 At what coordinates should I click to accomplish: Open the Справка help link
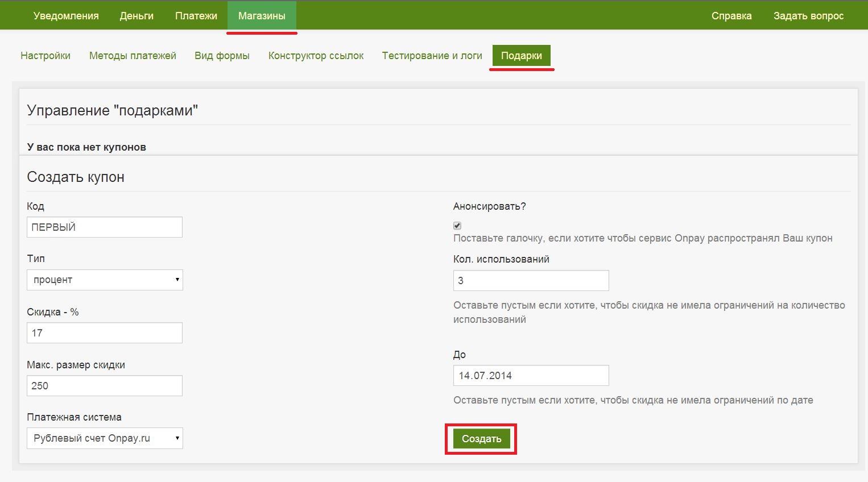(x=731, y=16)
